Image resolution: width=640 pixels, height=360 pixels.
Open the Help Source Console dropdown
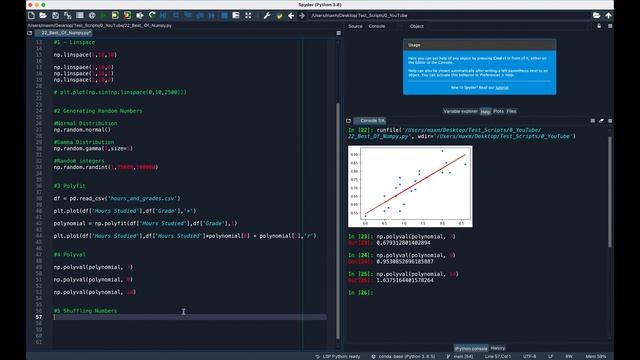[384, 26]
